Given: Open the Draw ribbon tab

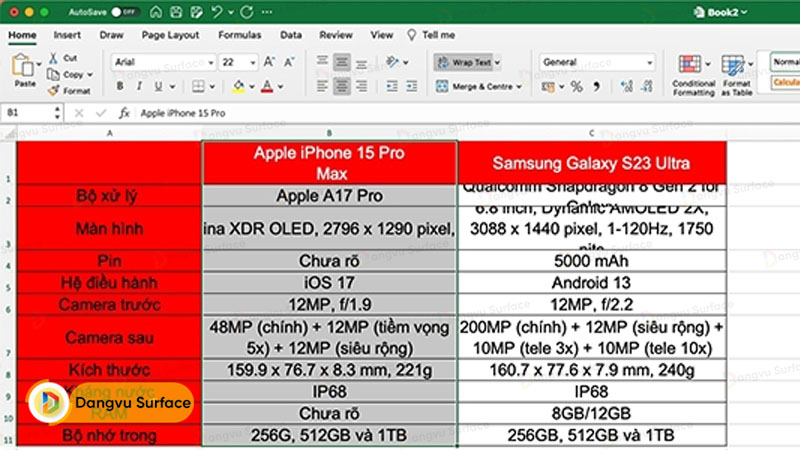Looking at the screenshot, I should 111,35.
